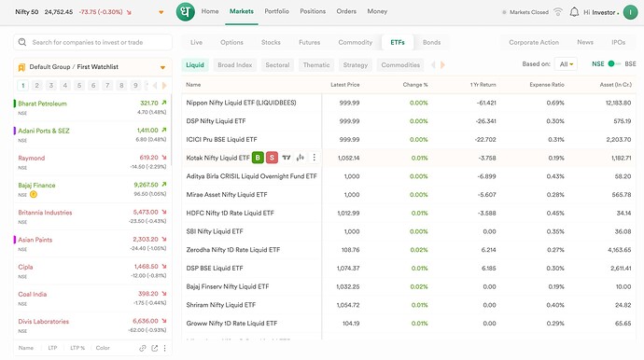Click the watchlist vertical scrollbar

pos(171,131)
